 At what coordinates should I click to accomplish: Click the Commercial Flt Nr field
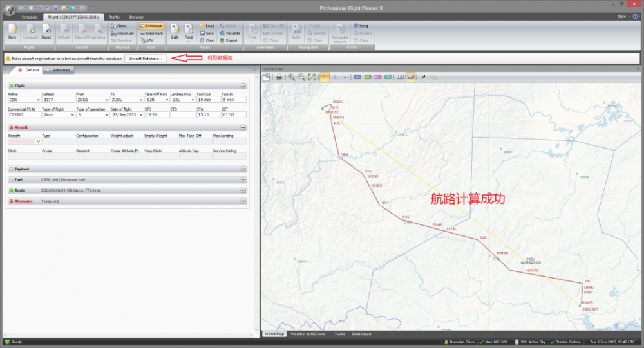[24, 115]
